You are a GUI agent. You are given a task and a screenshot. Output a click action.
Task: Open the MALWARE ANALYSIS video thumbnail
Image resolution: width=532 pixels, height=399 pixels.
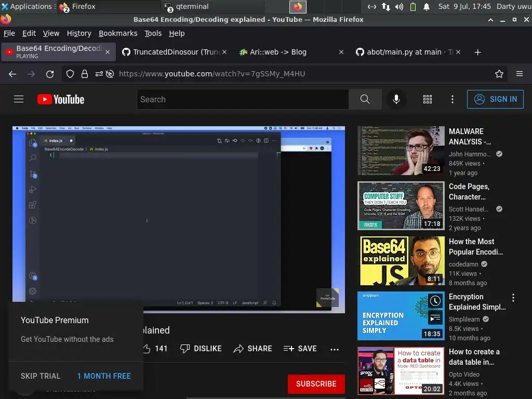[401, 151]
